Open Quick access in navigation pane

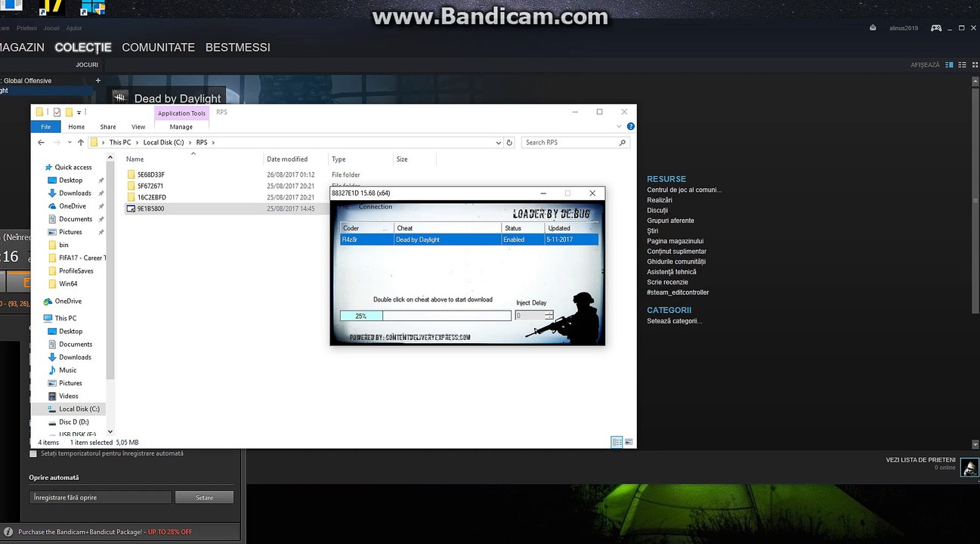tap(73, 167)
